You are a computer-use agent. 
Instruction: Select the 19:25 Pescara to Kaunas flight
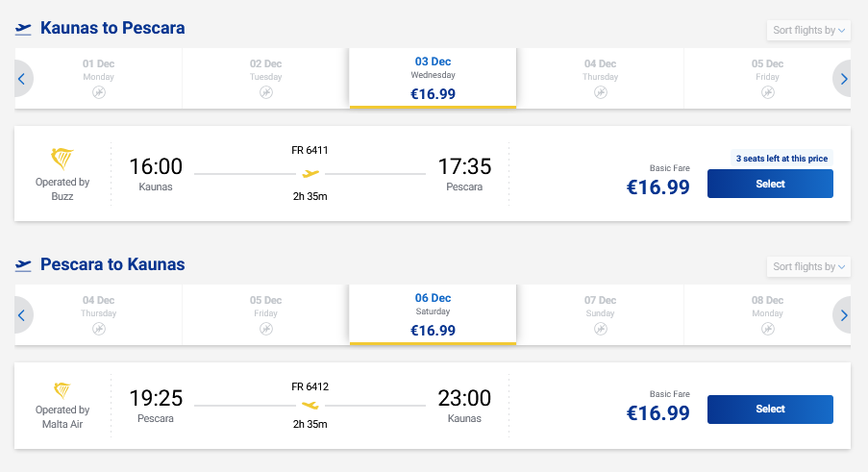point(770,410)
